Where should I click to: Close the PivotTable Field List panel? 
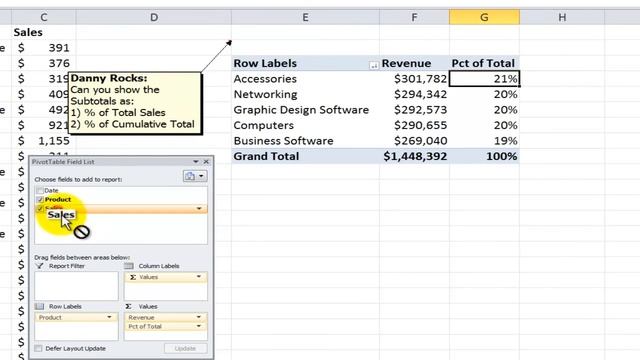206,162
